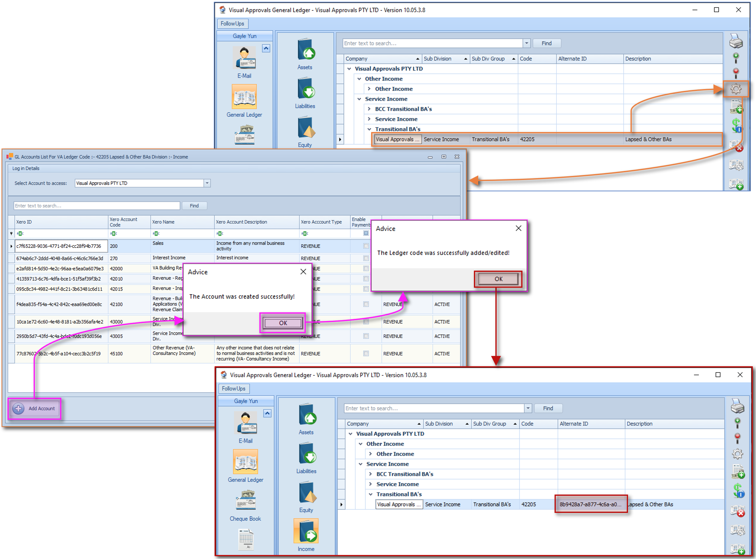Image resolution: width=756 pixels, height=559 pixels.
Task: Tick Enable Payments checkbox for account code 43005
Action: coord(366,336)
